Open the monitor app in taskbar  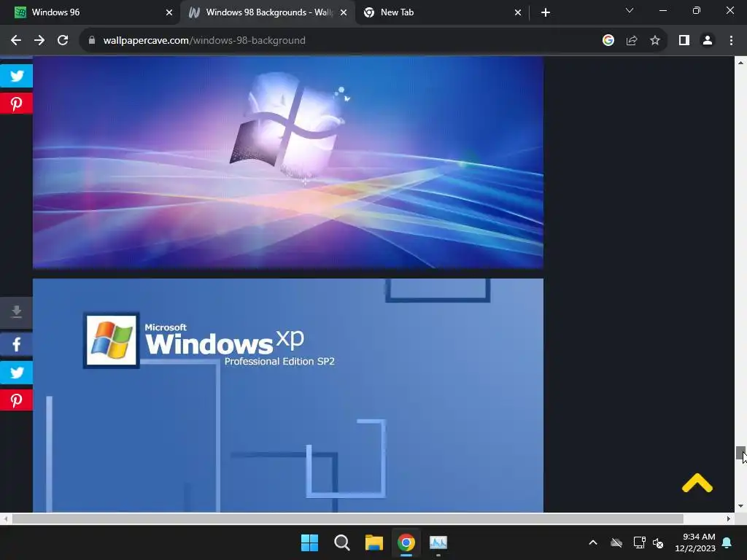[x=438, y=542]
